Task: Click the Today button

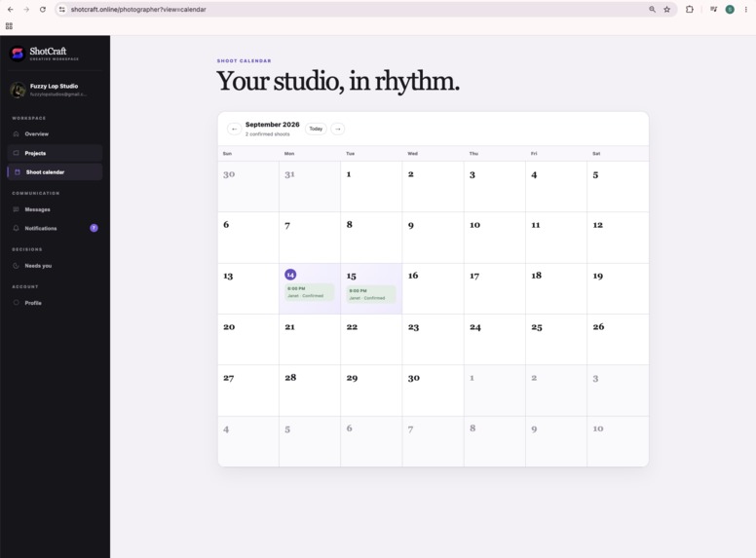Action: [316, 129]
